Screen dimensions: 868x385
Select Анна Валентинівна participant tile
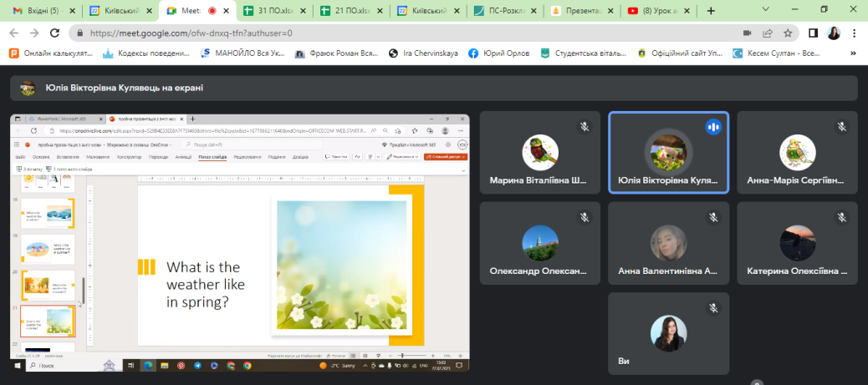click(x=668, y=243)
